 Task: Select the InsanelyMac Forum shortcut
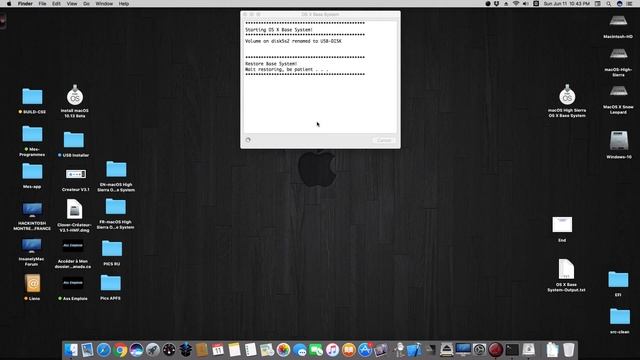pyautogui.click(x=32, y=246)
